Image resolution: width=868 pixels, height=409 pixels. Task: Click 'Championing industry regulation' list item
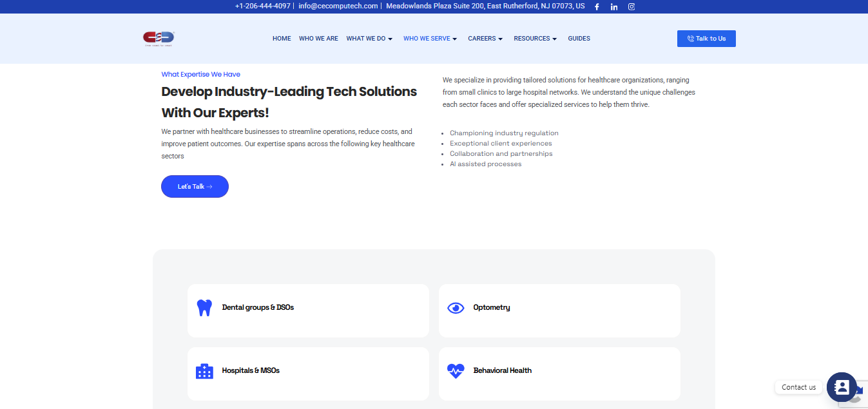point(504,133)
